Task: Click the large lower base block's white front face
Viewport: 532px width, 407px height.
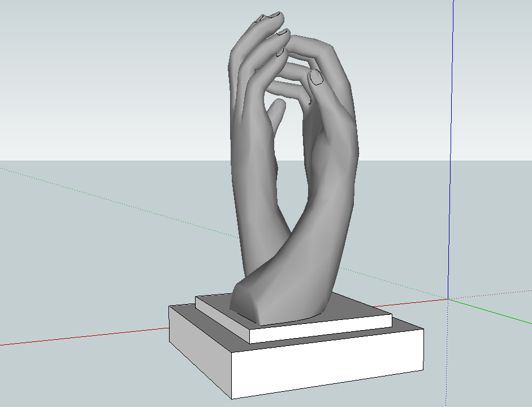Action: (x=327, y=363)
